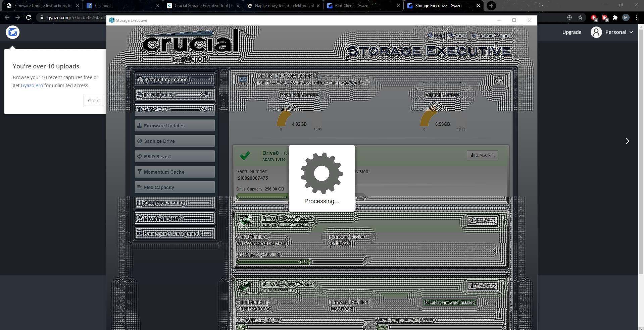Click the zoom icon in address bar
Viewport: 644px width, 330px height.
(x=569, y=17)
